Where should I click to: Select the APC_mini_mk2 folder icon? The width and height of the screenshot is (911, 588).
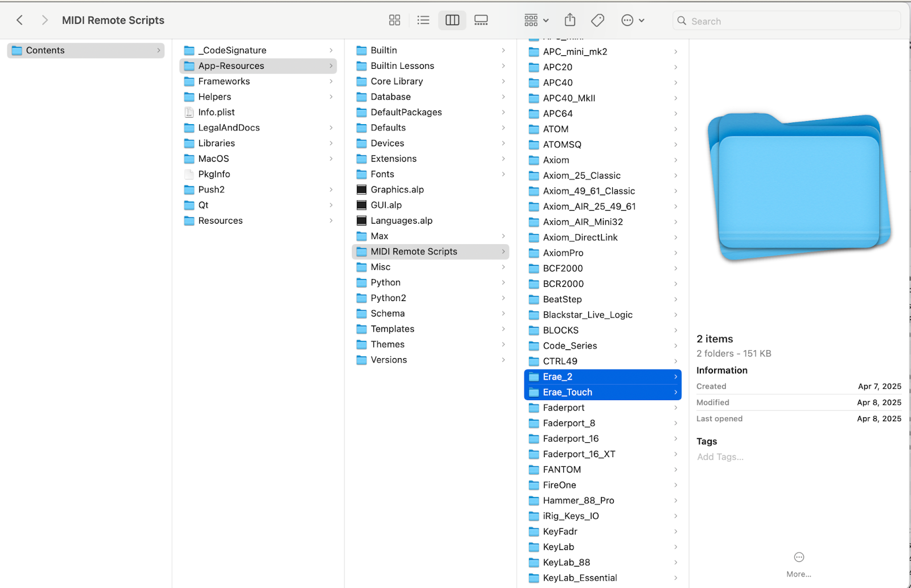pos(534,52)
